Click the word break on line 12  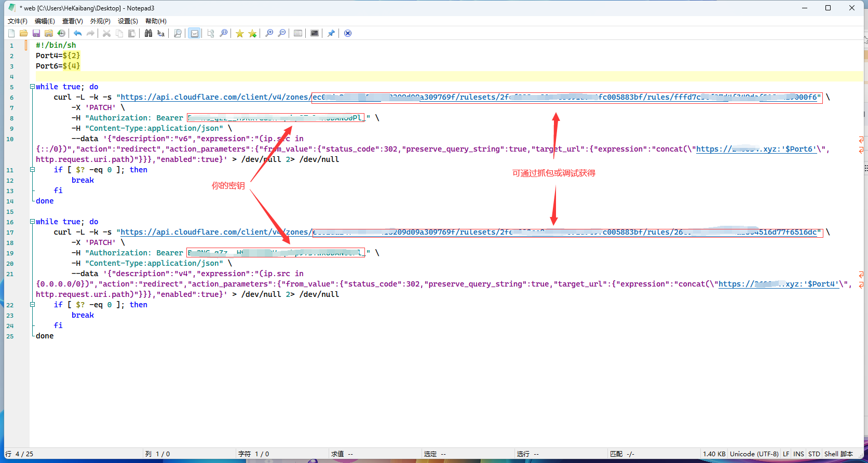tap(83, 180)
